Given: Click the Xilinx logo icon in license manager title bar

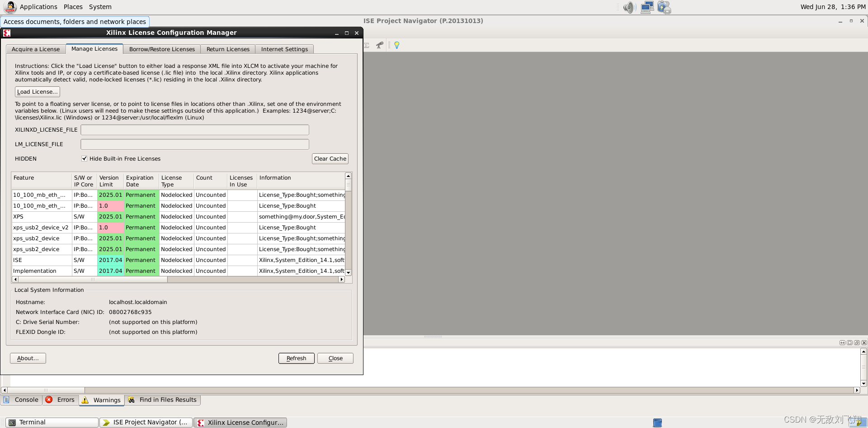Looking at the screenshot, I should tap(7, 33).
